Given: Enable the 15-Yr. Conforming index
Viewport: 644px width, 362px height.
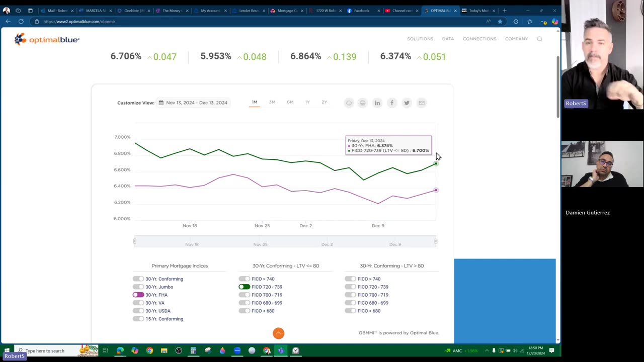Looking at the screenshot, I should pos(138,319).
